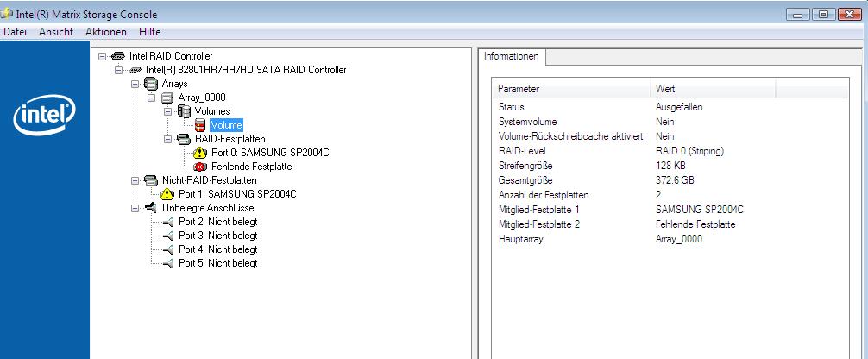Click the Array_0000 icon
This screenshot has width=868, height=359.
point(167,98)
